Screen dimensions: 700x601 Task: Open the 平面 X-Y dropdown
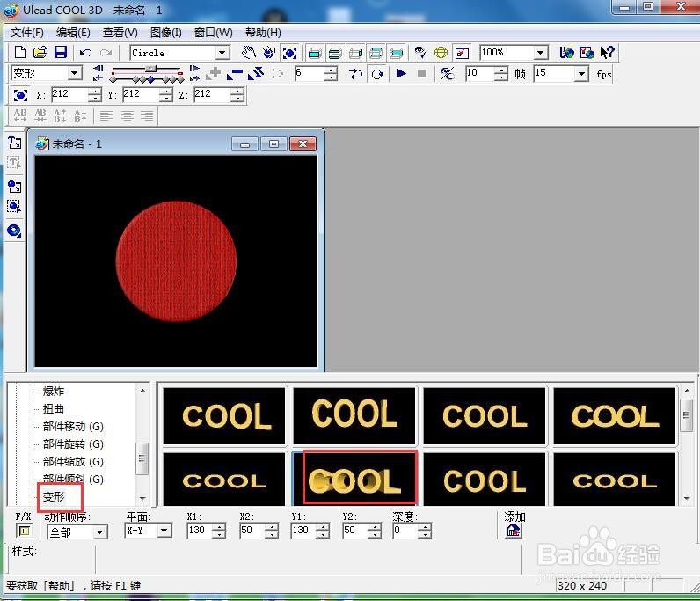tap(164, 531)
